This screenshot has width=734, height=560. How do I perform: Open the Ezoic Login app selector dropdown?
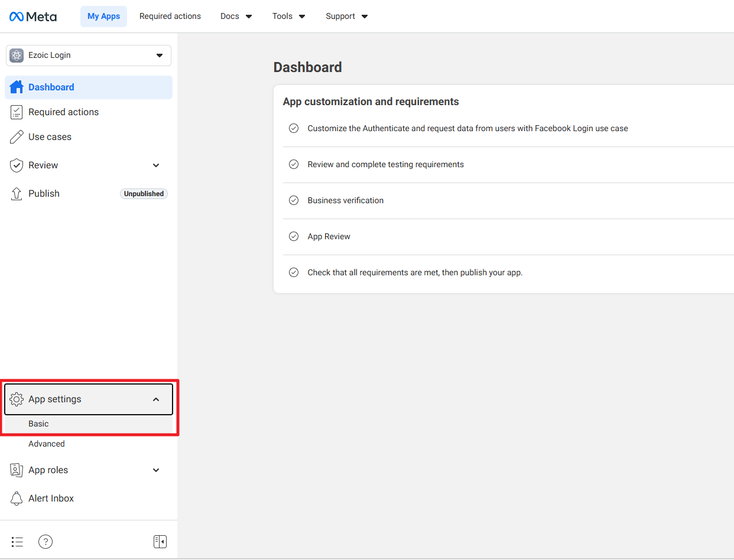point(89,56)
